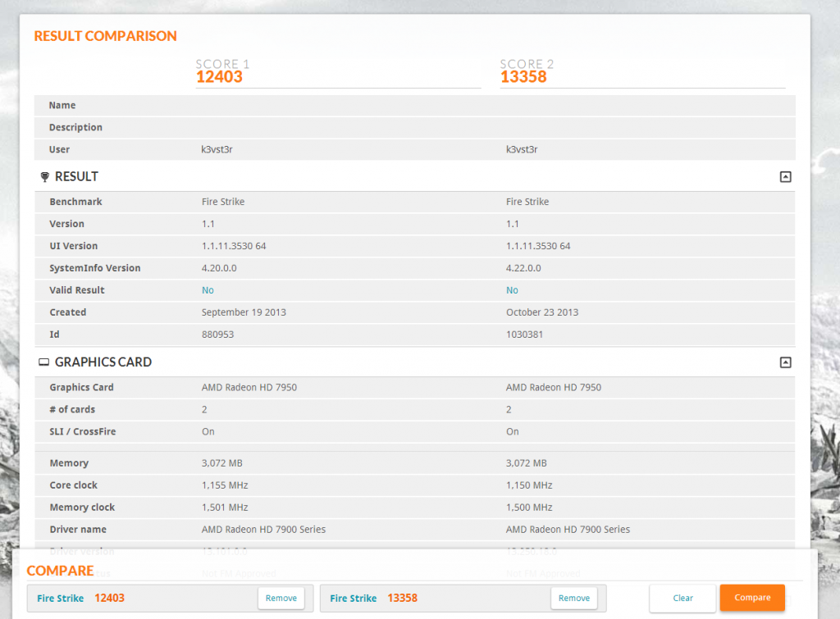The width and height of the screenshot is (840, 619).
Task: Select UI Version 1.1.11.3530 64 under Score 1
Action: [x=234, y=246]
